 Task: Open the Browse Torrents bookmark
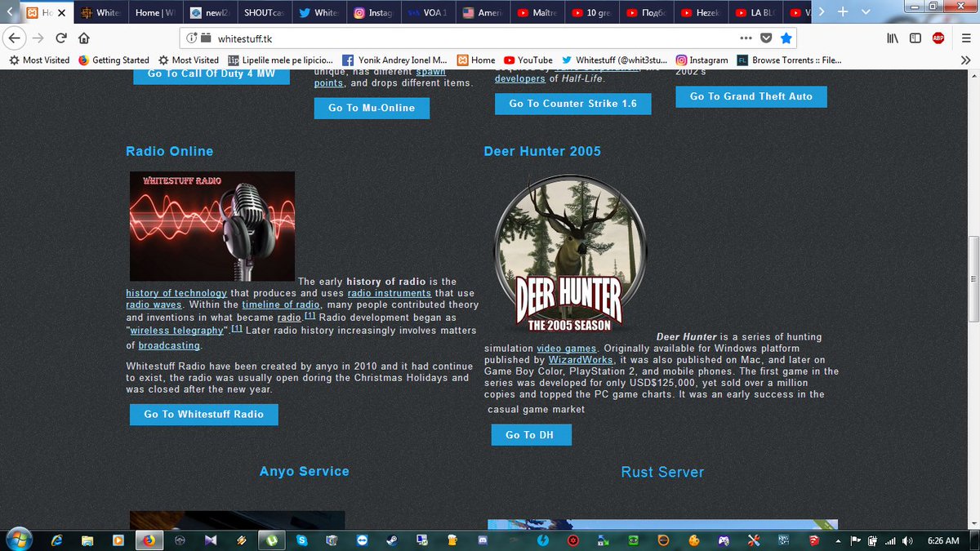click(x=789, y=60)
